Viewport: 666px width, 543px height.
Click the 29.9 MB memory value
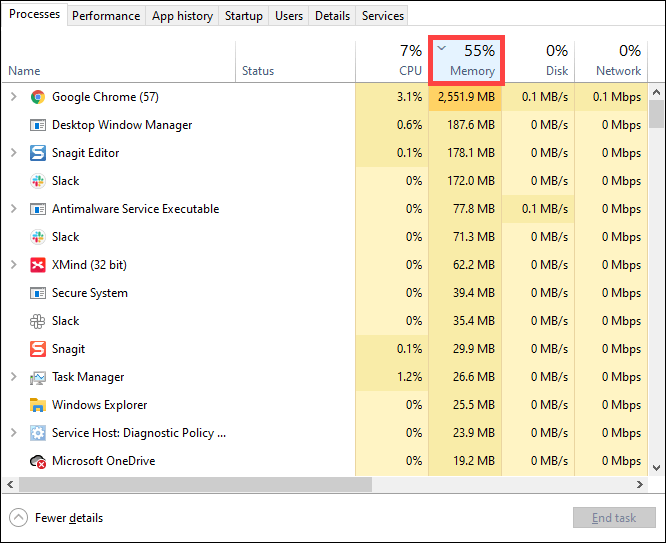point(474,349)
